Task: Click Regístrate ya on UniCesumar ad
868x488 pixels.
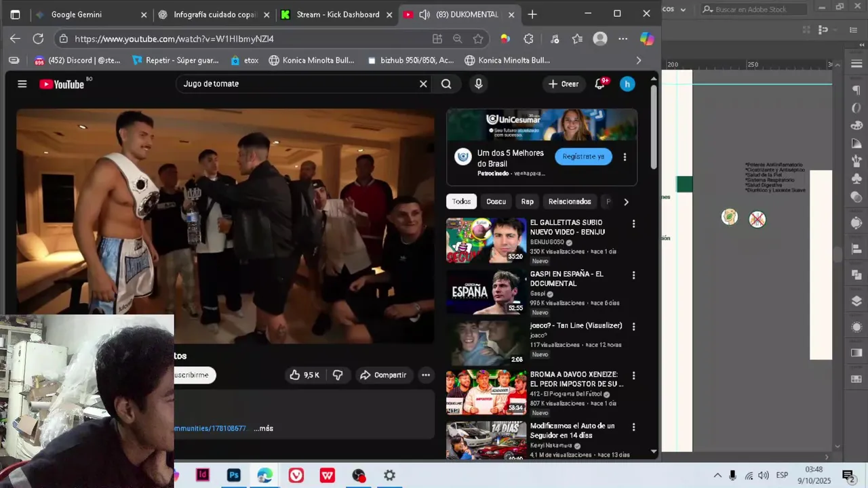Action: pos(583,157)
